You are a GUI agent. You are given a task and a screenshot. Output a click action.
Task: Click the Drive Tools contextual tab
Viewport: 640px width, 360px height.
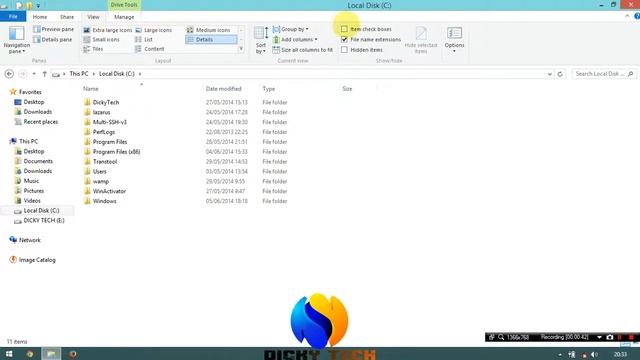[124, 5]
